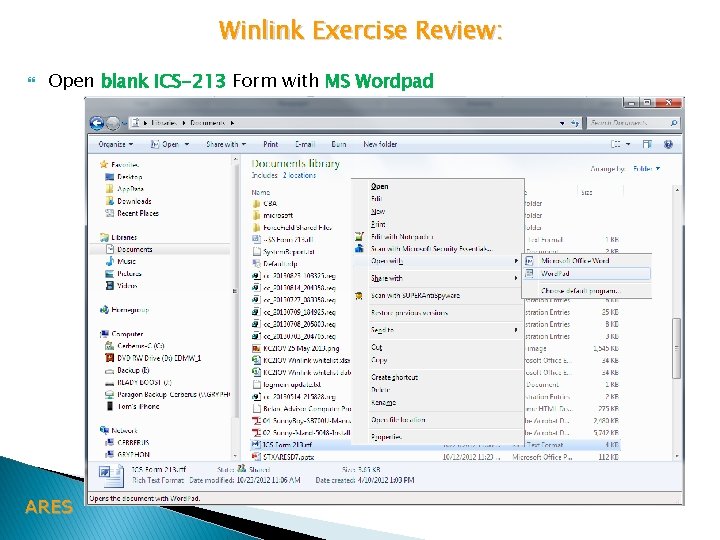Image resolution: width=720 pixels, height=540 pixels.
Task: Select the SystemReport.txt file
Action: point(284,252)
